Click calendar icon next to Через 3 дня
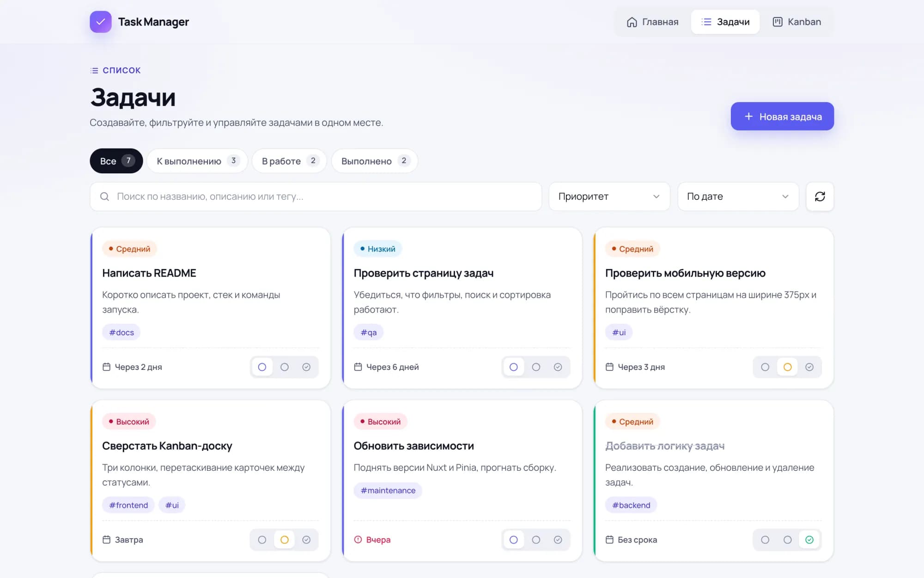924x578 pixels. click(609, 367)
